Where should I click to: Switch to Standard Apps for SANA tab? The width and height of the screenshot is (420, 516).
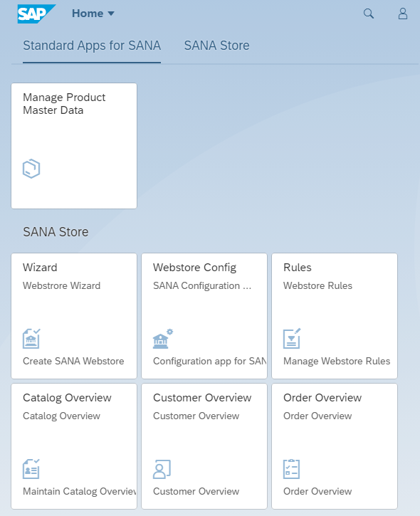point(92,46)
